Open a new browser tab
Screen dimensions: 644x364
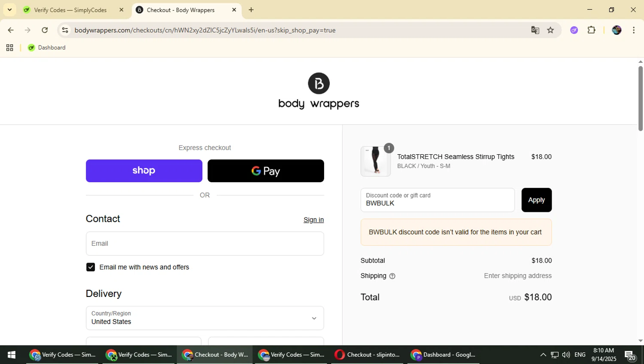coord(251,10)
